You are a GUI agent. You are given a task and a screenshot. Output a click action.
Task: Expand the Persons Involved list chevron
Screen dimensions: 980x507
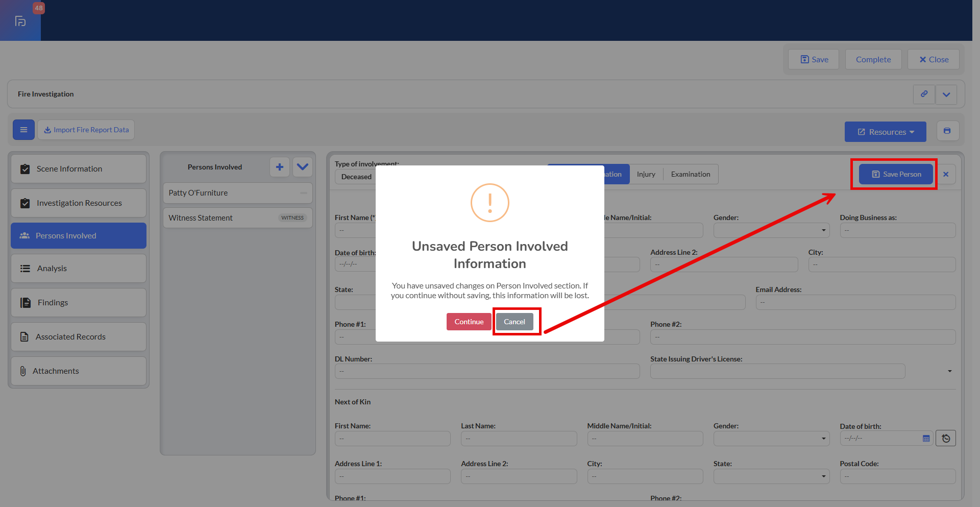point(303,167)
